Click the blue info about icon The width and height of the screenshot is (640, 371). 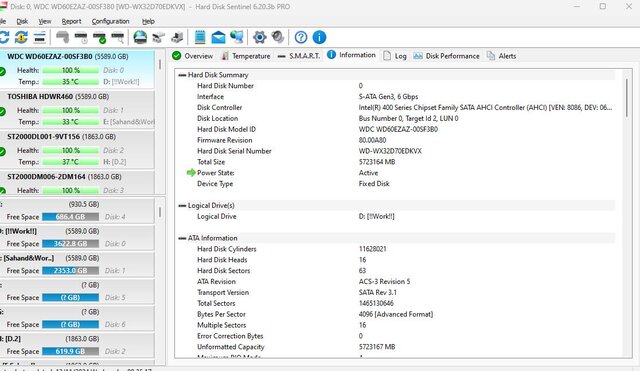(x=319, y=38)
